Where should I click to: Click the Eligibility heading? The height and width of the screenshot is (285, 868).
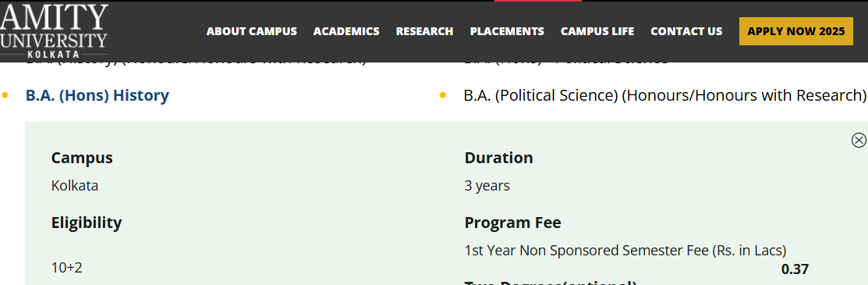87,223
